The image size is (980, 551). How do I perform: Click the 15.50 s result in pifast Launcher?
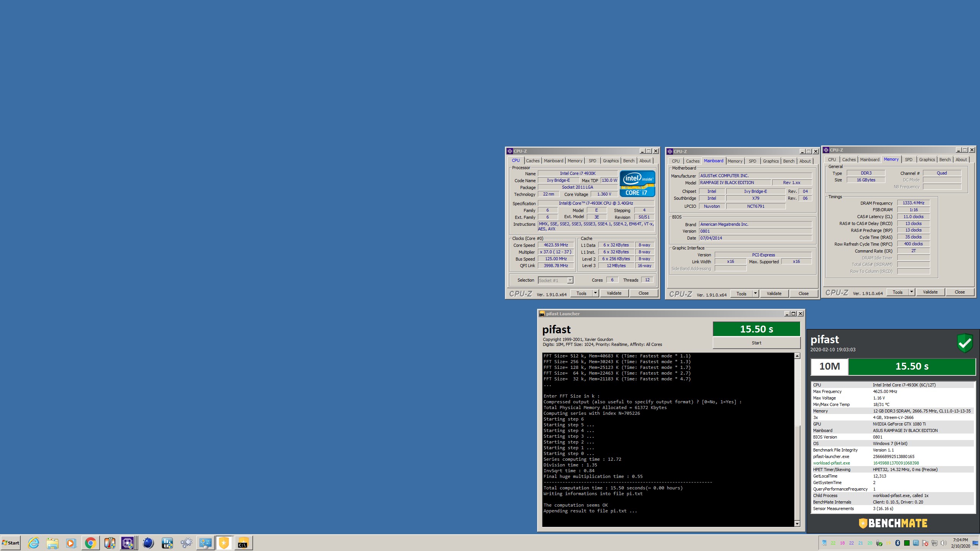click(756, 329)
